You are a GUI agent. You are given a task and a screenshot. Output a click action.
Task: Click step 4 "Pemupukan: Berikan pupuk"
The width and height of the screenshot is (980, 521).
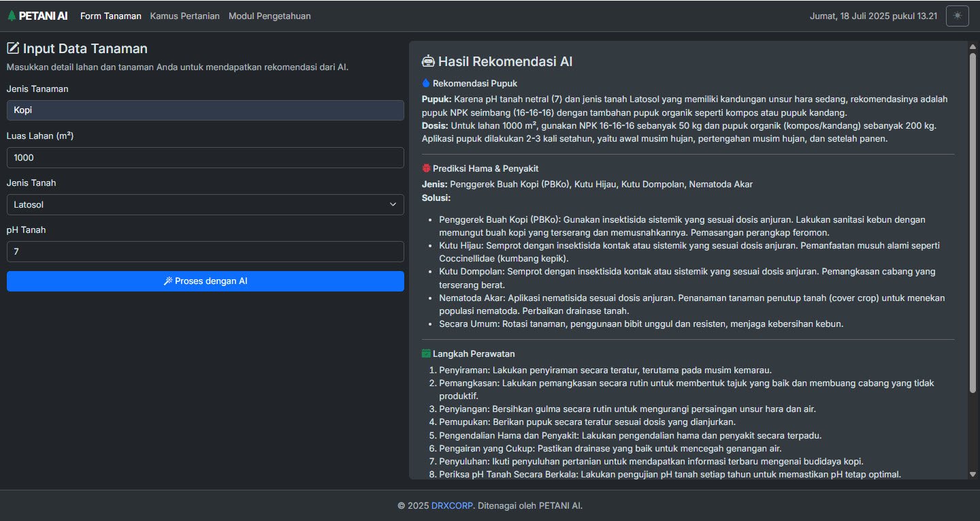(x=586, y=422)
